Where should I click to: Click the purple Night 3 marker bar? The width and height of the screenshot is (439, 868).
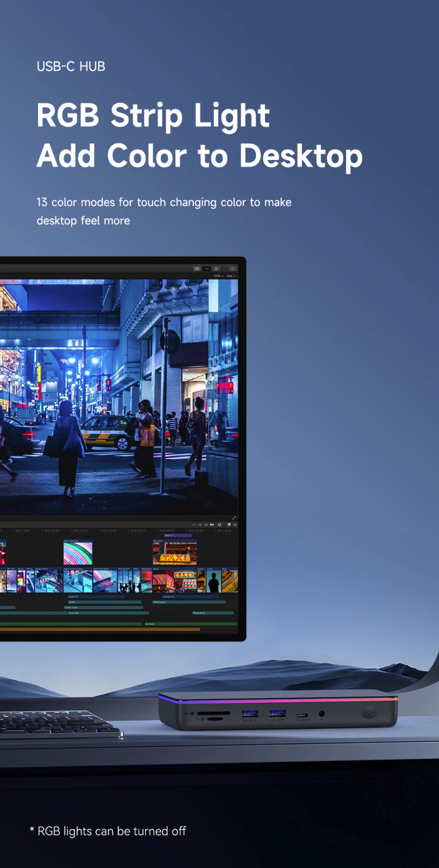[178, 535]
